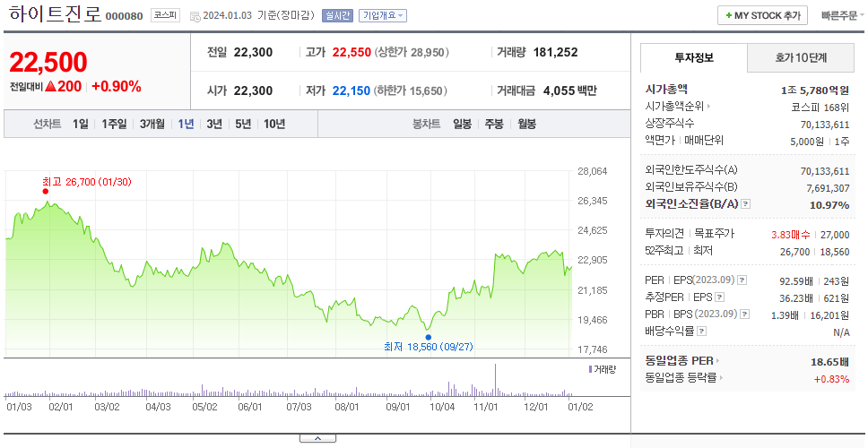Screen dimensions: 868x448
Task: Select the 1주일 line chart range
Action: tap(114, 124)
